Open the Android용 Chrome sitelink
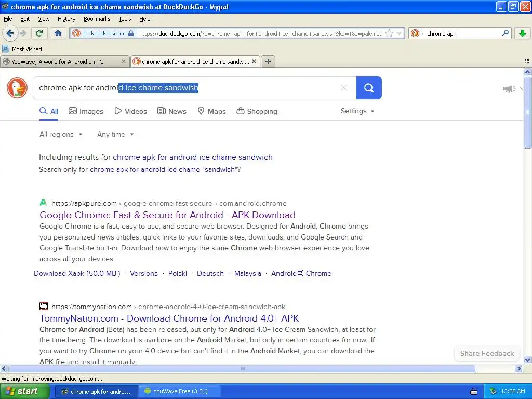This screenshot has width=532, height=399. 301,273
